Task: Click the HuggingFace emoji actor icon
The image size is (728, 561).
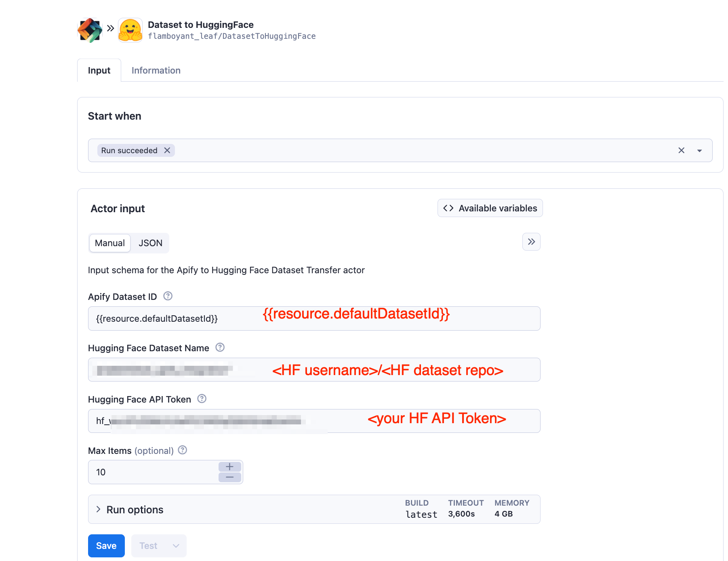Action: tap(130, 30)
